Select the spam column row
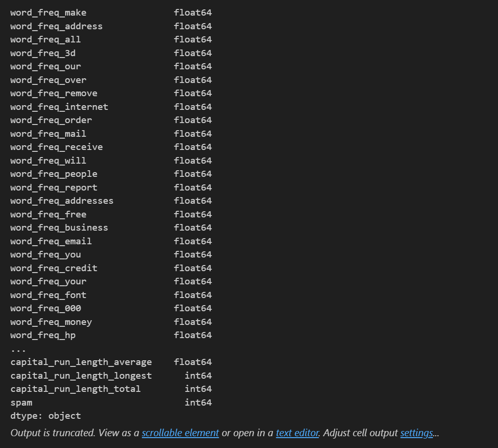The height and width of the screenshot is (448, 498). [111, 403]
